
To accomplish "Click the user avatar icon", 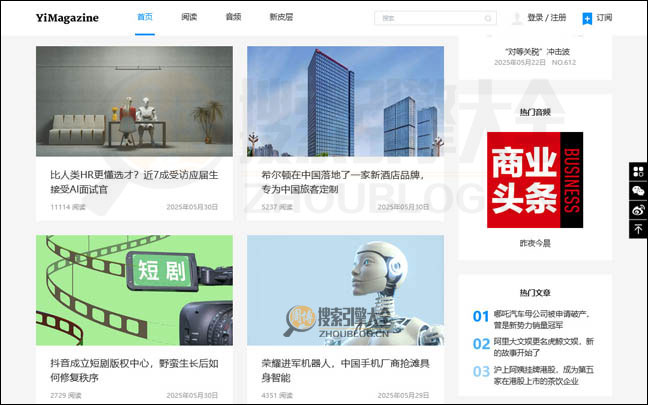I will point(517,18).
